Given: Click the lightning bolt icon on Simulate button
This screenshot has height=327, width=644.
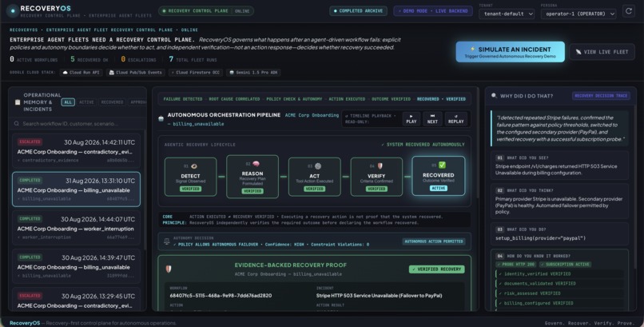Looking at the screenshot, I should [473, 49].
